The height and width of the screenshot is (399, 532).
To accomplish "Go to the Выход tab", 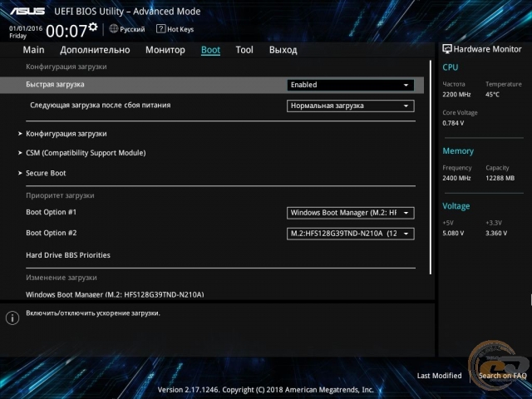I will coord(283,50).
